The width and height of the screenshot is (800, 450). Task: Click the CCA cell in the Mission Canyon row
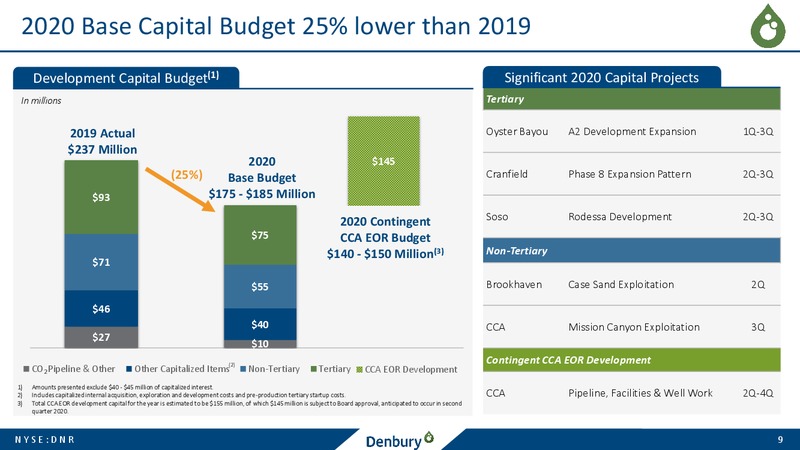tap(495, 327)
